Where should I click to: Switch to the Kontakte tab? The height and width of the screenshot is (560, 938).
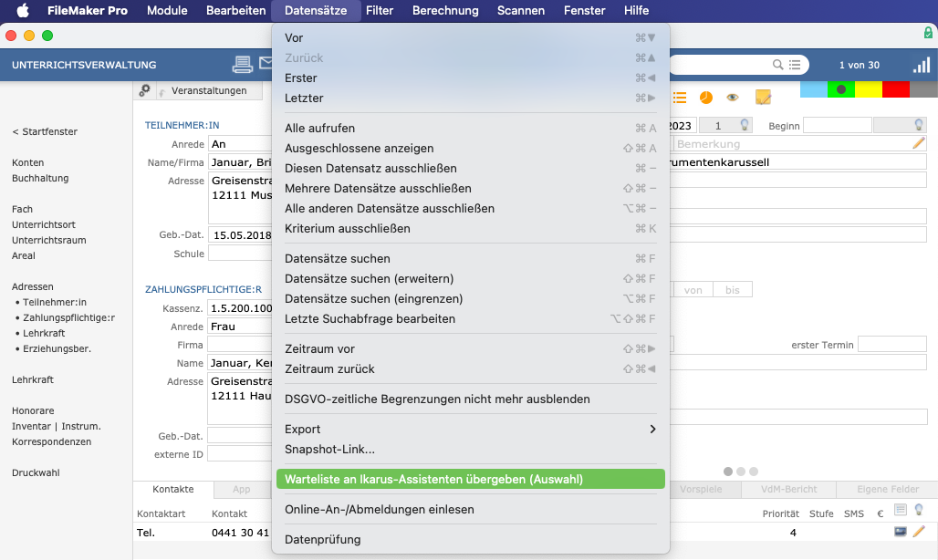[172, 489]
